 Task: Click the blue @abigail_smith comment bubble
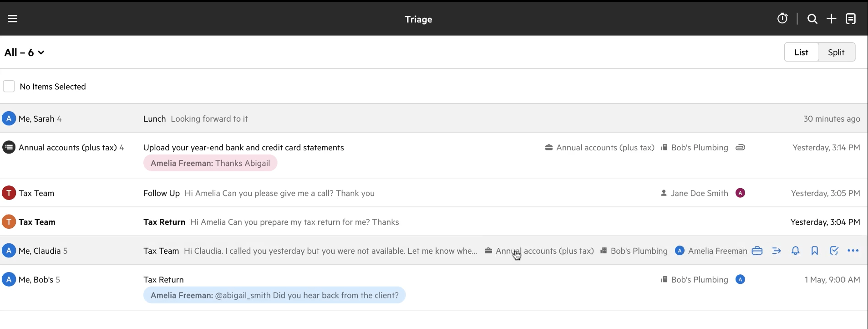pos(274,295)
